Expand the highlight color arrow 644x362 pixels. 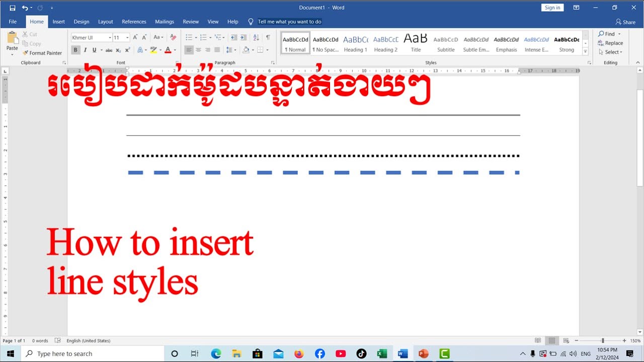(x=160, y=50)
